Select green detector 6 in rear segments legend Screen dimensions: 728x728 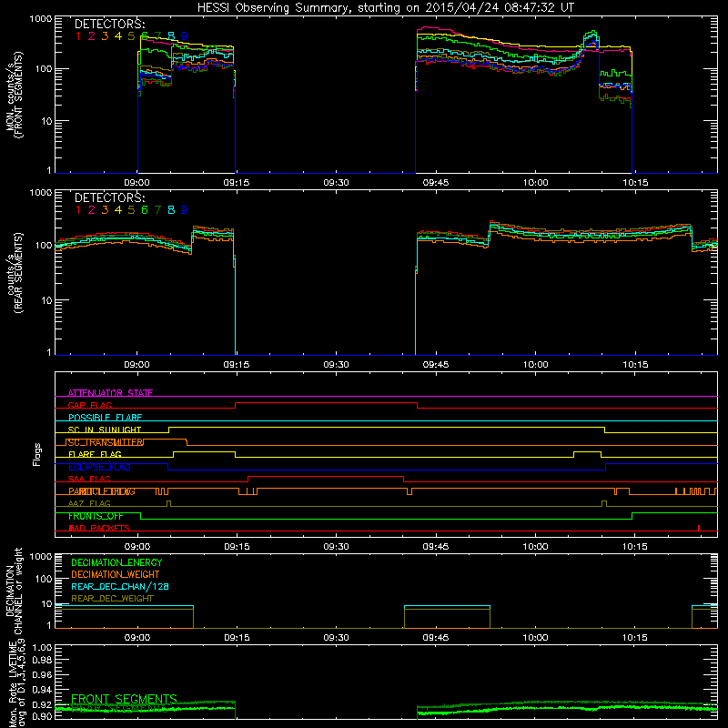[145, 210]
